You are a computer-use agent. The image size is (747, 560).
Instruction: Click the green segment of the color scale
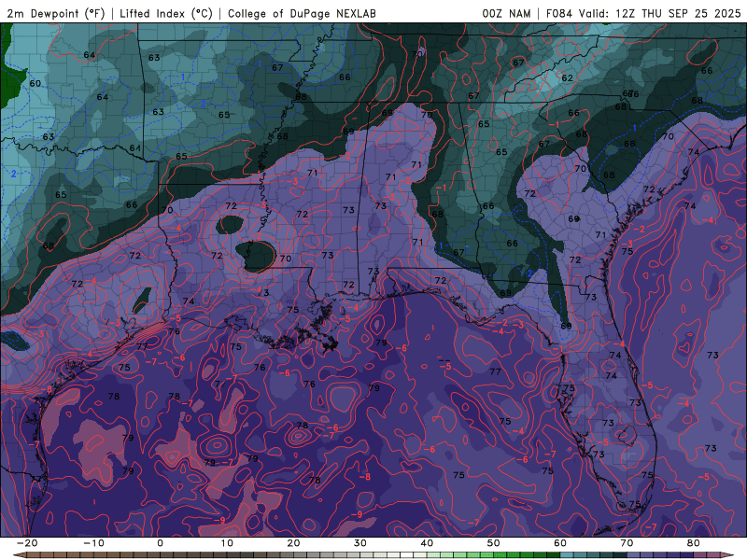click(496, 555)
